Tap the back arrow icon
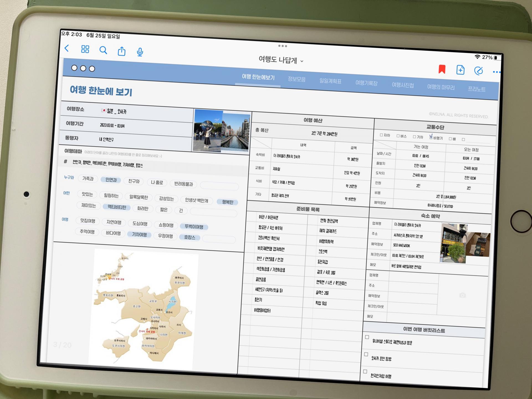The width and height of the screenshot is (532, 399). click(67, 48)
